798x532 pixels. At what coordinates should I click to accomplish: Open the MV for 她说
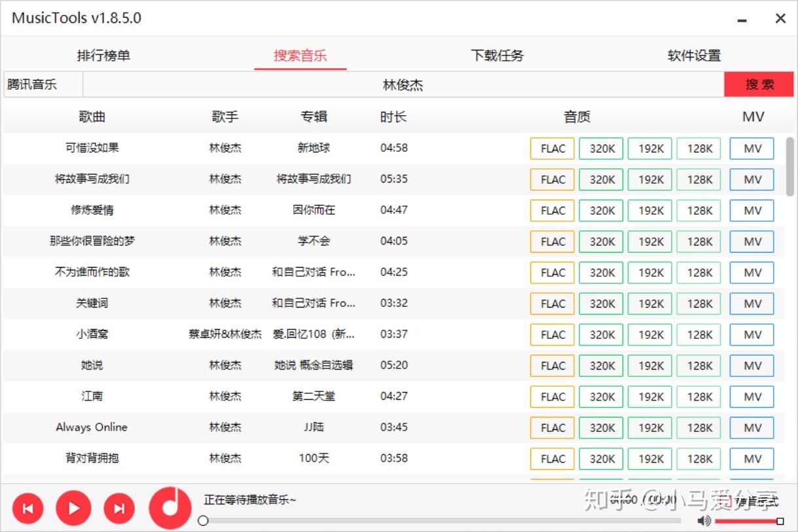[752, 366]
